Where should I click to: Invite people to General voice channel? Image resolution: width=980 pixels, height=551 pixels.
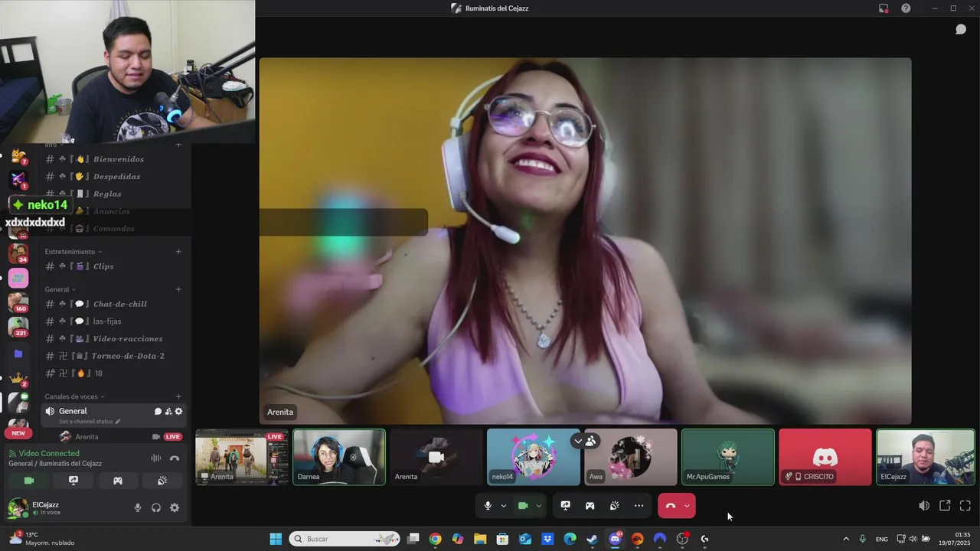pos(168,412)
